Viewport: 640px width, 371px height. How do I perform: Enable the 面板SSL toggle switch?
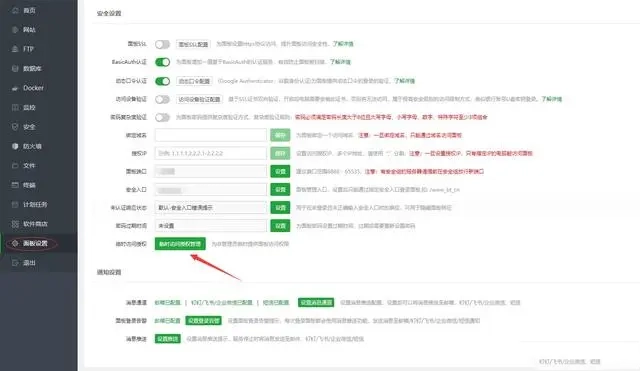[x=162, y=44]
